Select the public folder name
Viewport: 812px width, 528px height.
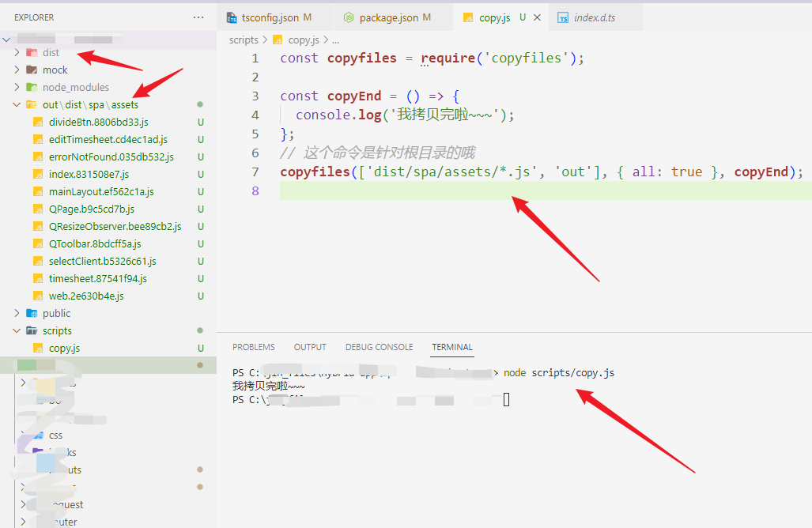56,313
